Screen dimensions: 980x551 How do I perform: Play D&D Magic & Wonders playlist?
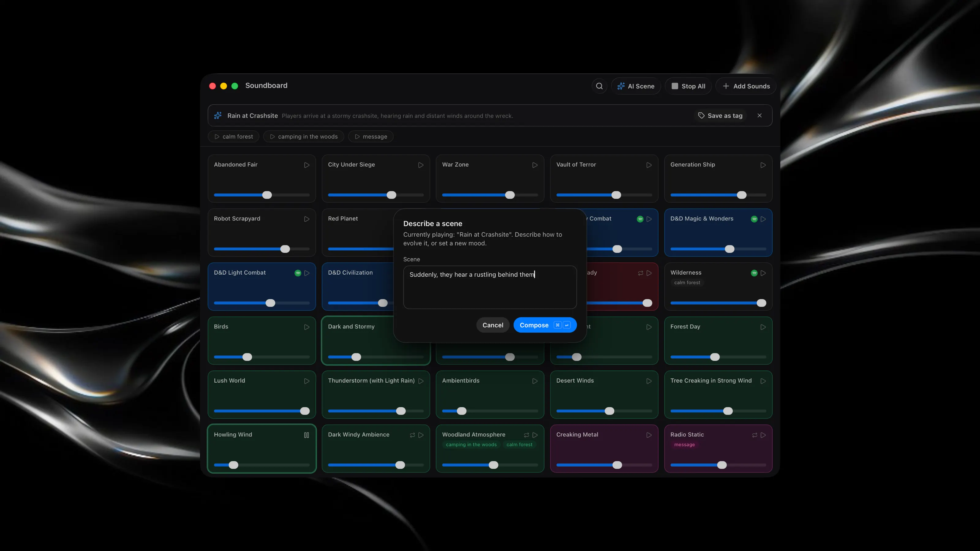(x=763, y=219)
